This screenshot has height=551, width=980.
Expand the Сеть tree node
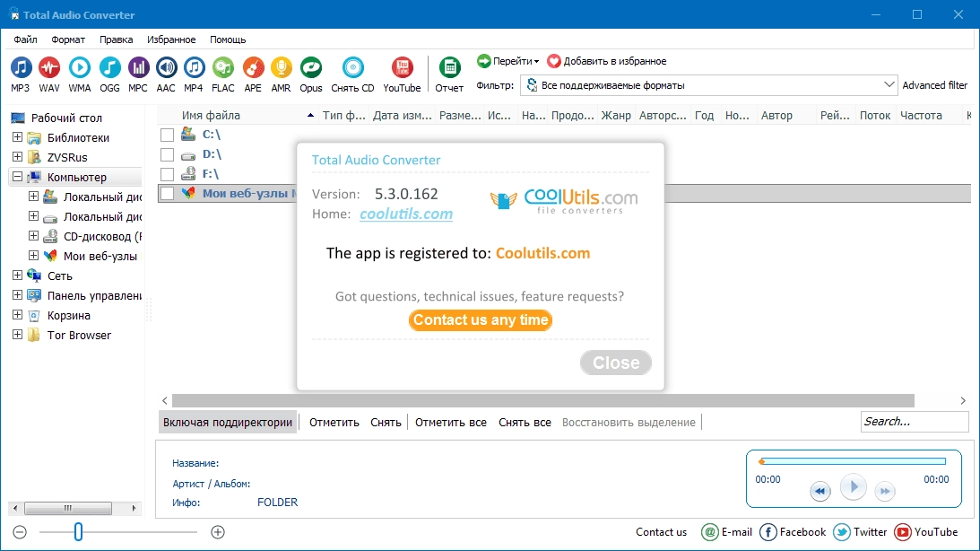point(18,275)
